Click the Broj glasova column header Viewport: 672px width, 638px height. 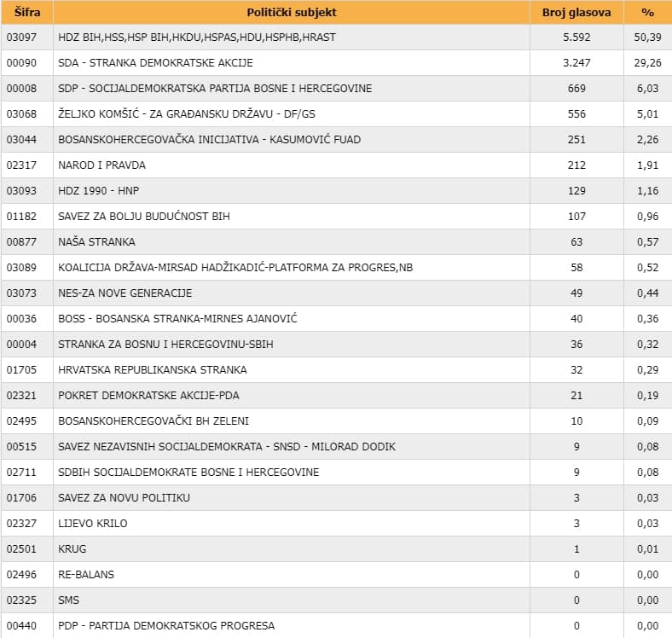tap(576, 12)
